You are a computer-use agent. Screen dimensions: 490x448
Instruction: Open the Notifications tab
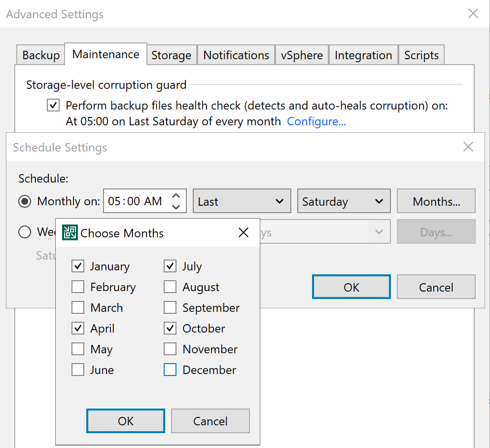(x=236, y=55)
